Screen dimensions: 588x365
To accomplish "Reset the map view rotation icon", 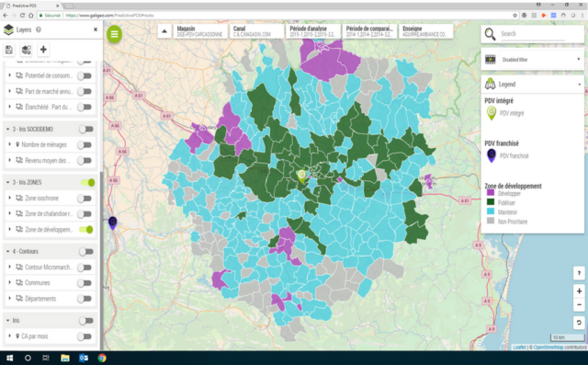I will coord(579,323).
